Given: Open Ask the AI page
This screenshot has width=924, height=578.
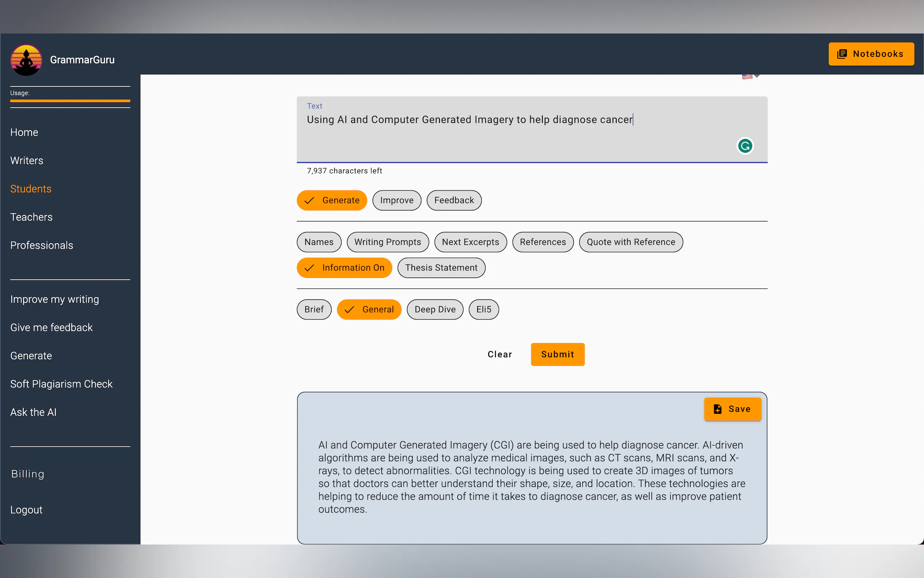Looking at the screenshot, I should (x=33, y=412).
